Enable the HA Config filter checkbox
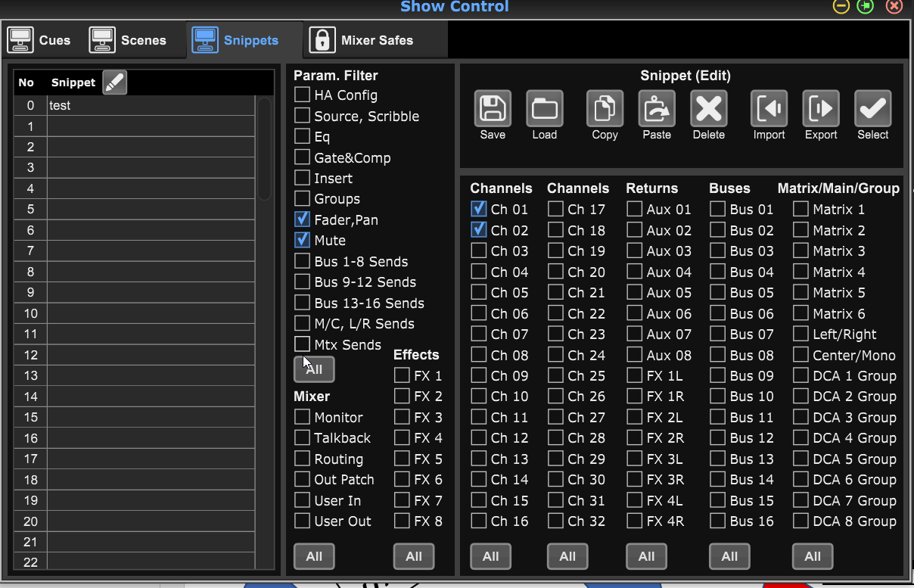This screenshot has height=588, width=914. 302,95
